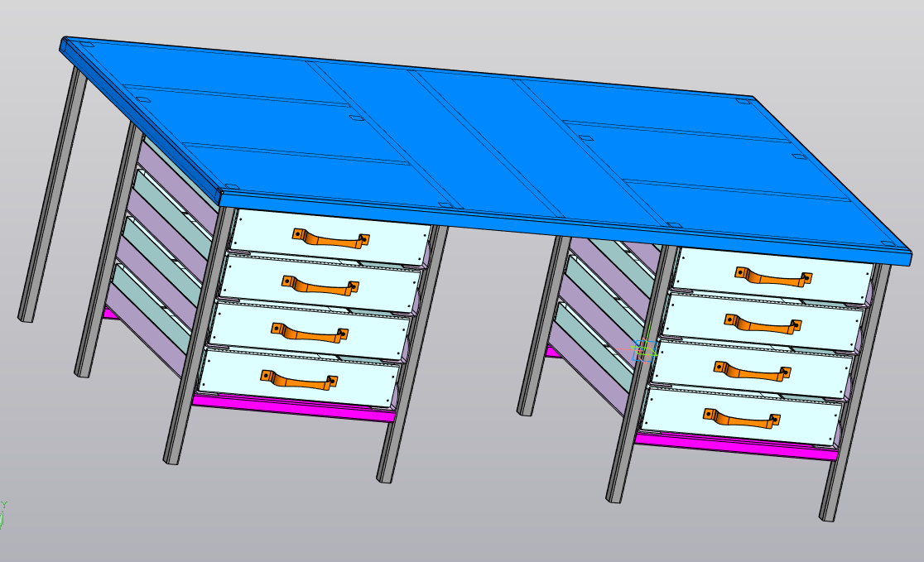Pick the rear leg of the left cabinet

point(109,250)
